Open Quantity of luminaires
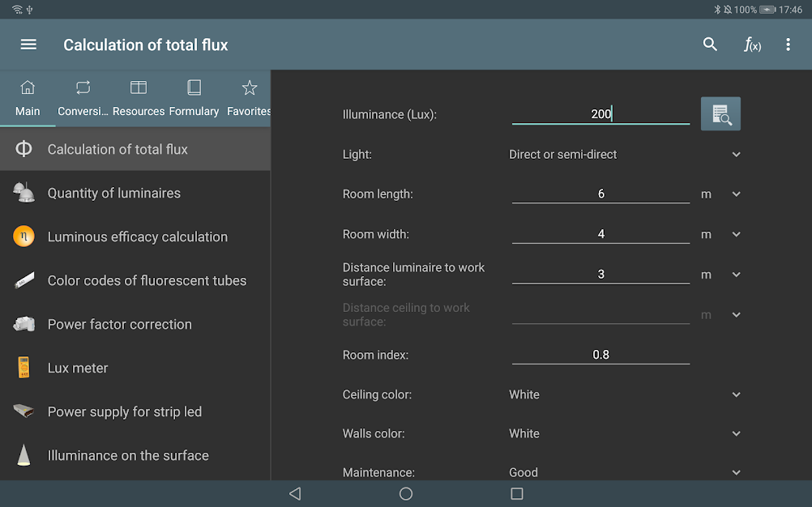Viewport: 812px width, 507px height. click(135, 193)
